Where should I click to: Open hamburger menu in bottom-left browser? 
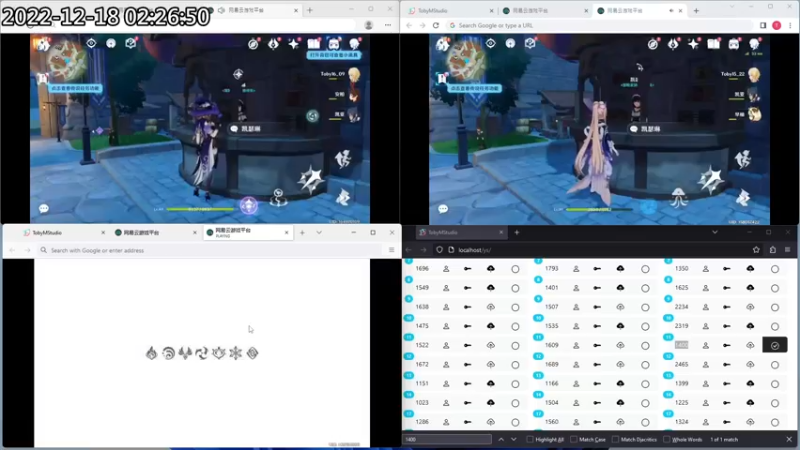click(391, 250)
